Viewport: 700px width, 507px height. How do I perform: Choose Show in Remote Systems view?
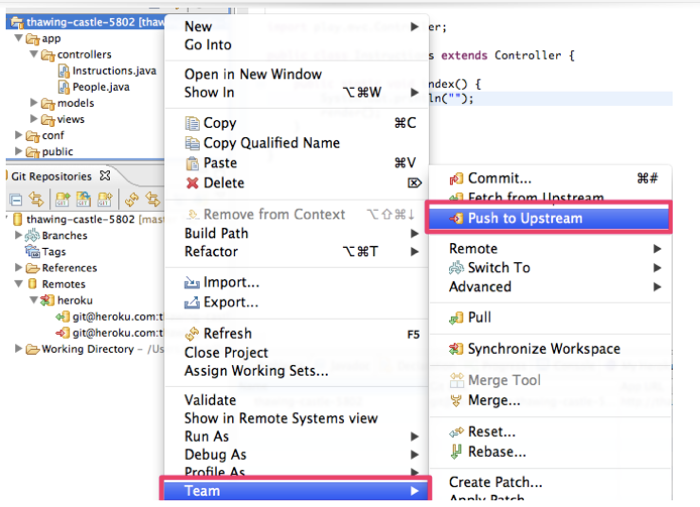(296, 419)
